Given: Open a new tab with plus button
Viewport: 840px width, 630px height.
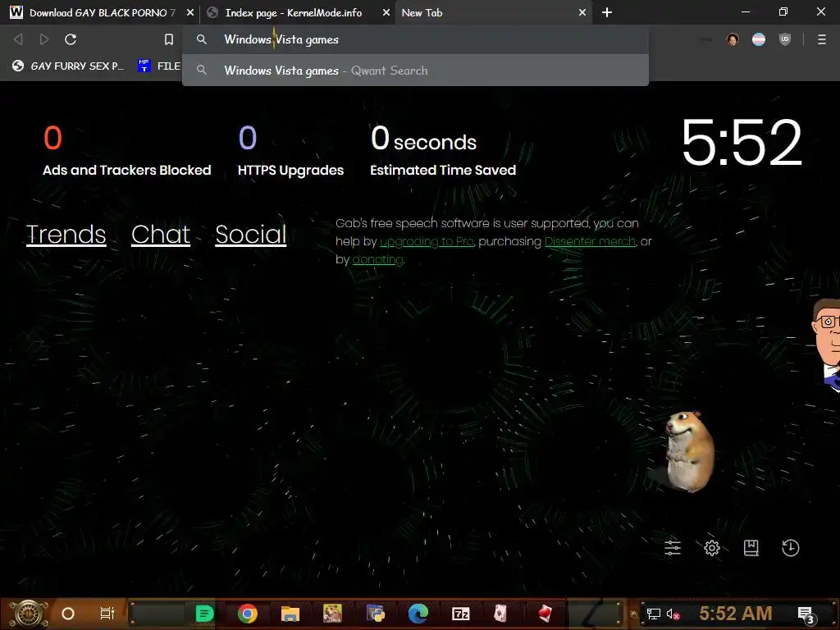Looking at the screenshot, I should (x=607, y=12).
